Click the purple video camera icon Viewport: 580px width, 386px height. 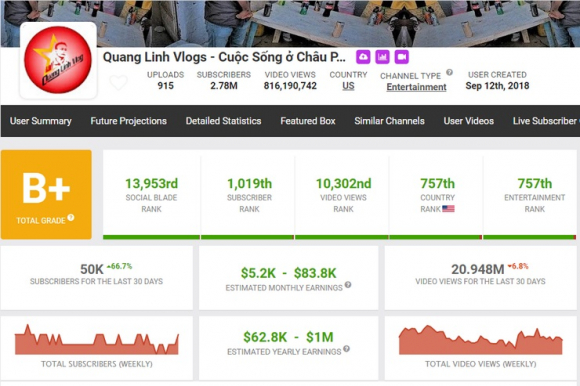click(402, 57)
